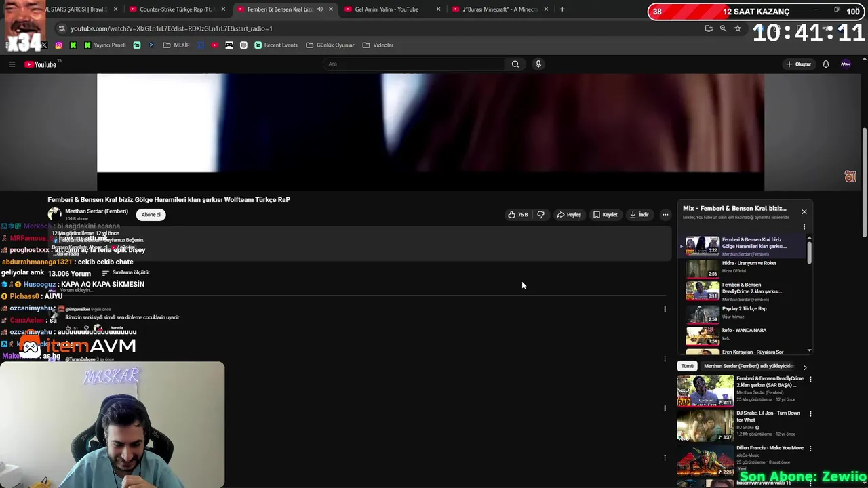Open the YouTube hamburger guide menu
The height and width of the screenshot is (488, 868).
12,64
